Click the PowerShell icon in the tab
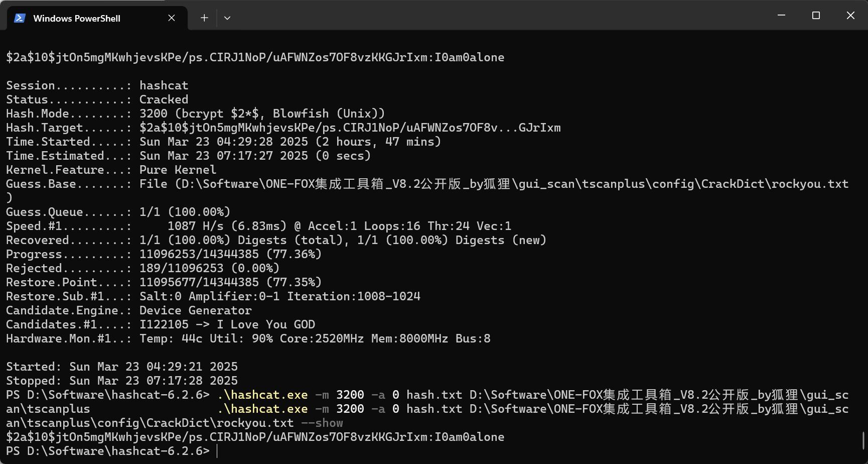The image size is (868, 464). coord(20,18)
